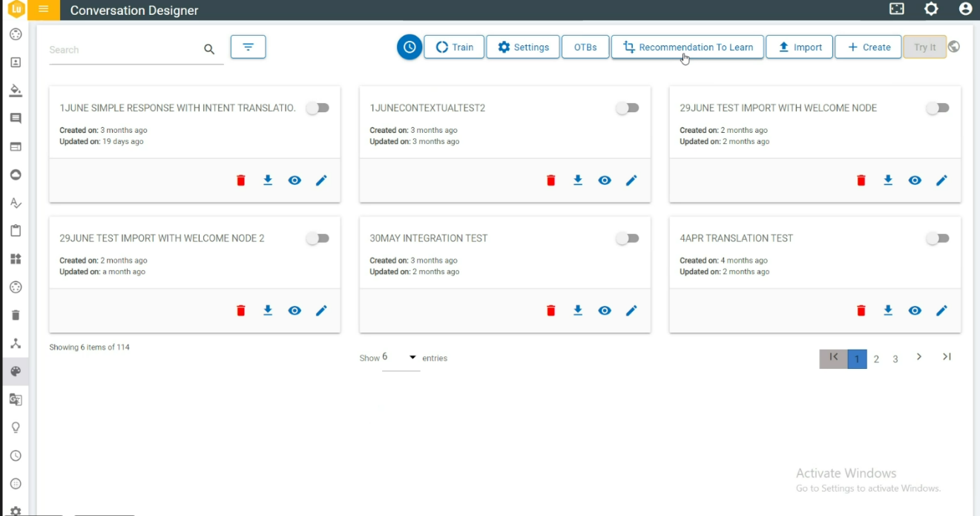View the 1JUNECONTEXTUALTEST2 conversation via eye icon

pyautogui.click(x=605, y=180)
